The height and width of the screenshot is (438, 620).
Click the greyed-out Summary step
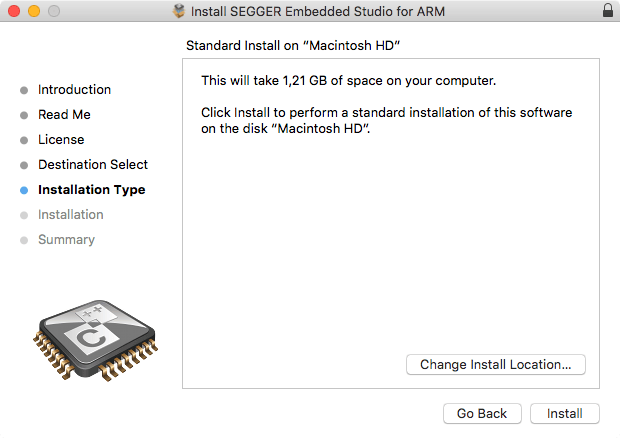tap(66, 239)
